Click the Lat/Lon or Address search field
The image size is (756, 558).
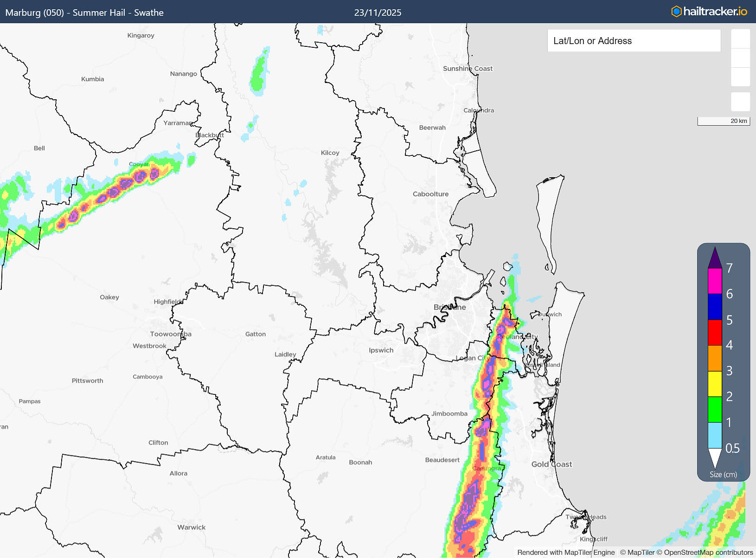[x=634, y=41]
